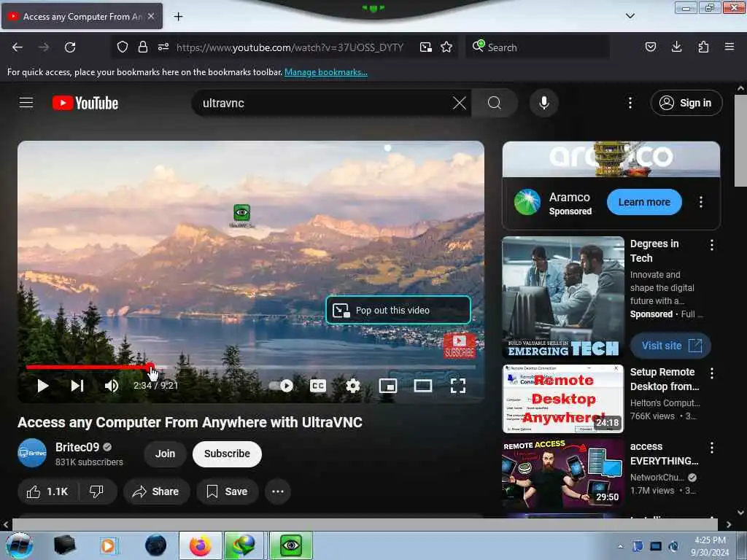Enable miniplayer mode
This screenshot has height=560, width=747.
pos(388,386)
